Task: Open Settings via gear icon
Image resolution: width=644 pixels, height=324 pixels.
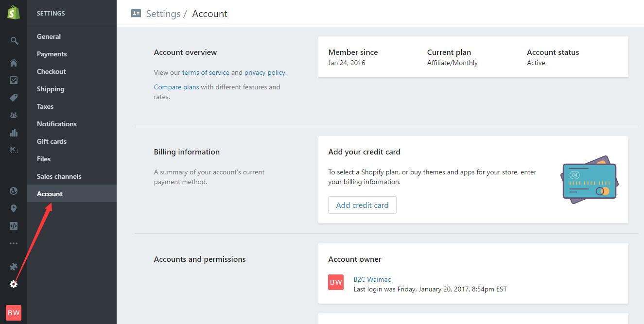Action: 14,284
